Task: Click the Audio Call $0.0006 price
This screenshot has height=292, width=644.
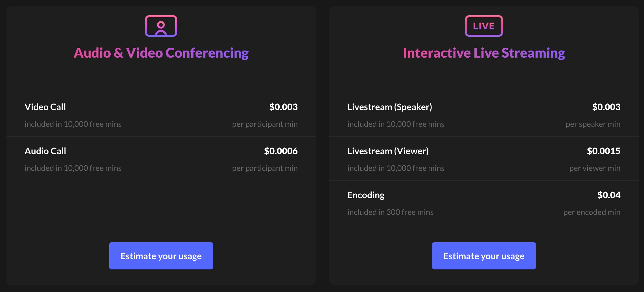Action: tap(281, 151)
